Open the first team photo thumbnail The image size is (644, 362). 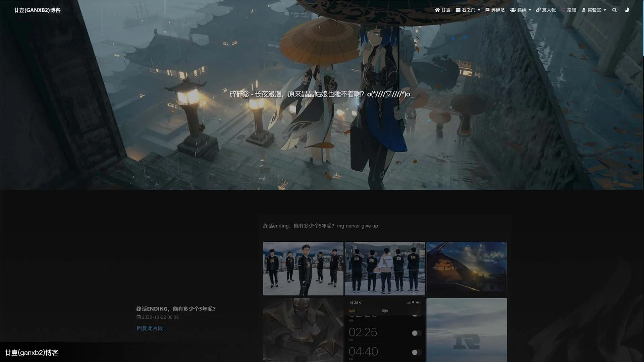tap(303, 268)
